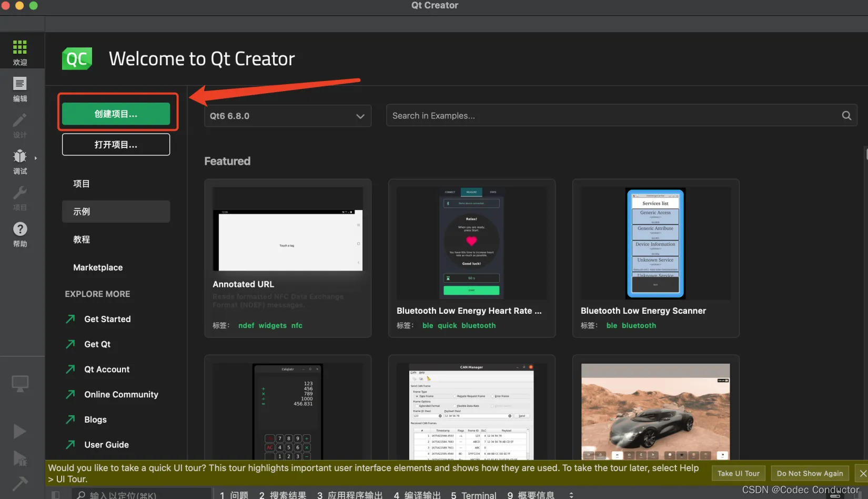This screenshot has height=499, width=868.
Task: Open the Get Started link
Action: (x=107, y=319)
